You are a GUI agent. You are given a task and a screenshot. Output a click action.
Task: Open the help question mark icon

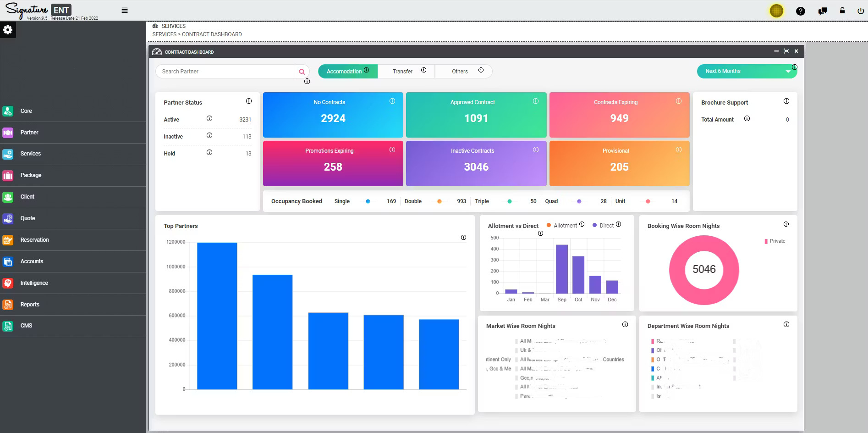click(x=800, y=11)
